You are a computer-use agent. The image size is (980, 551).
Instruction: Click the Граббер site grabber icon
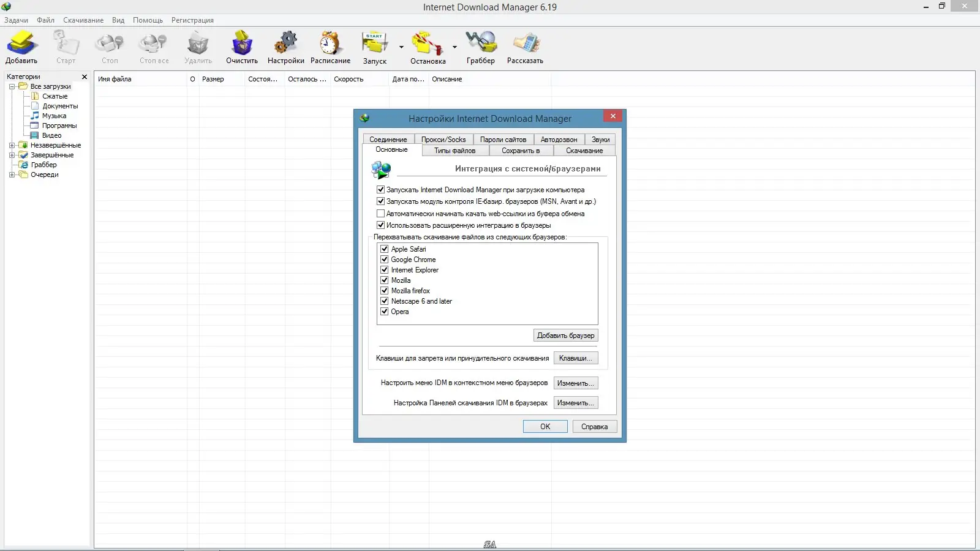pyautogui.click(x=481, y=46)
